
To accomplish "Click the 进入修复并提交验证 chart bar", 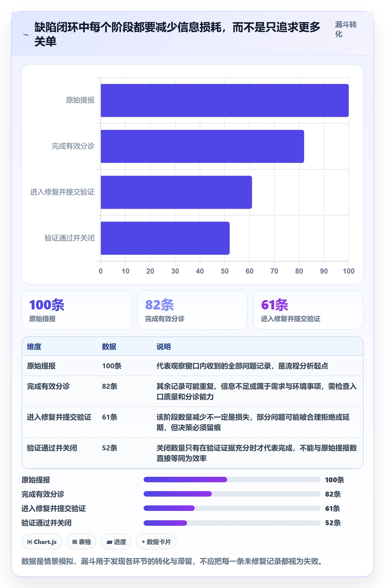I will [x=176, y=192].
